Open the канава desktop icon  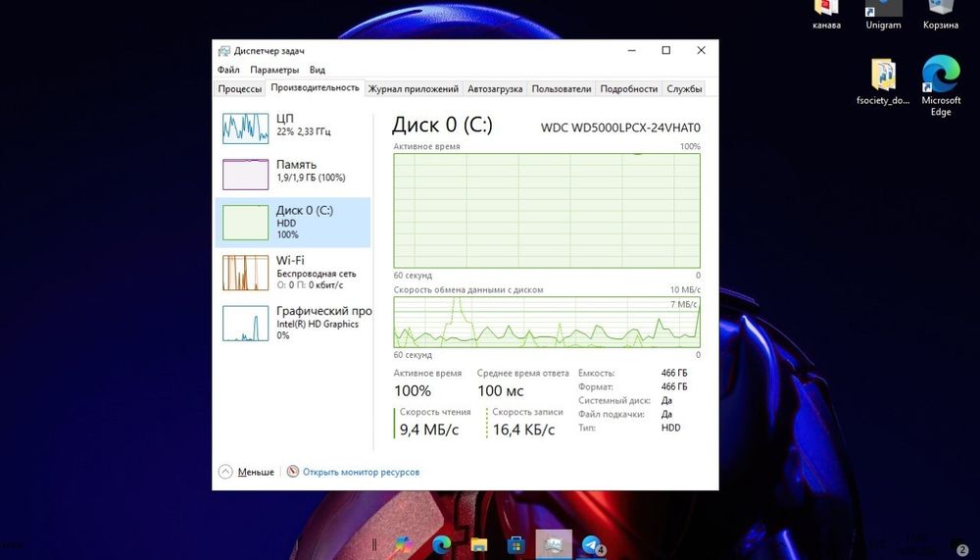[826, 15]
